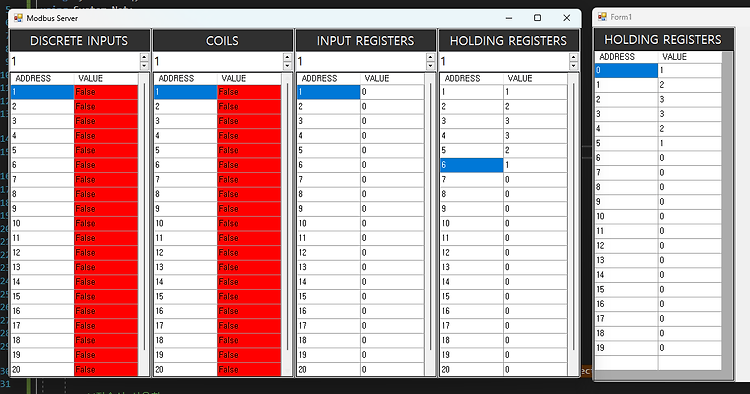
Task: Select server Holding Registers address 6 cell
Action: (x=471, y=165)
